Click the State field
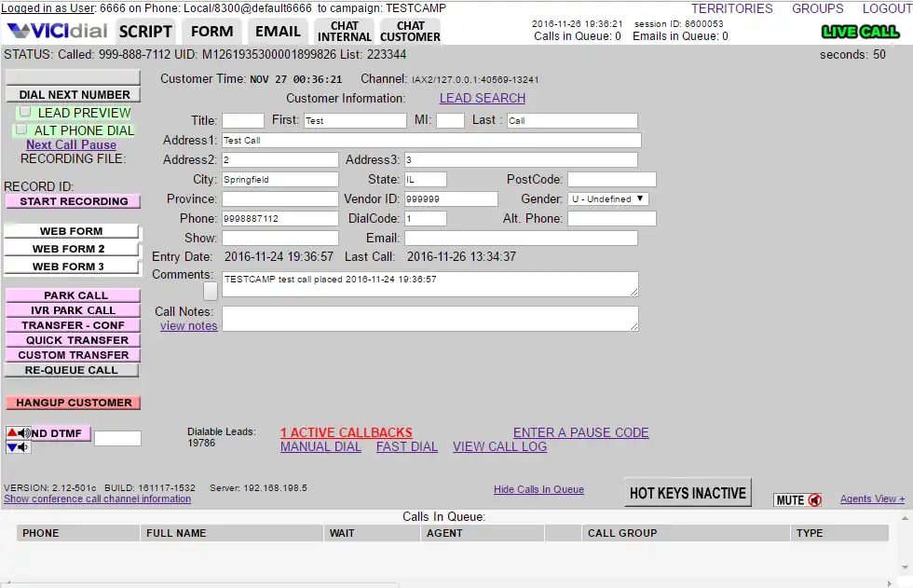 tap(426, 179)
